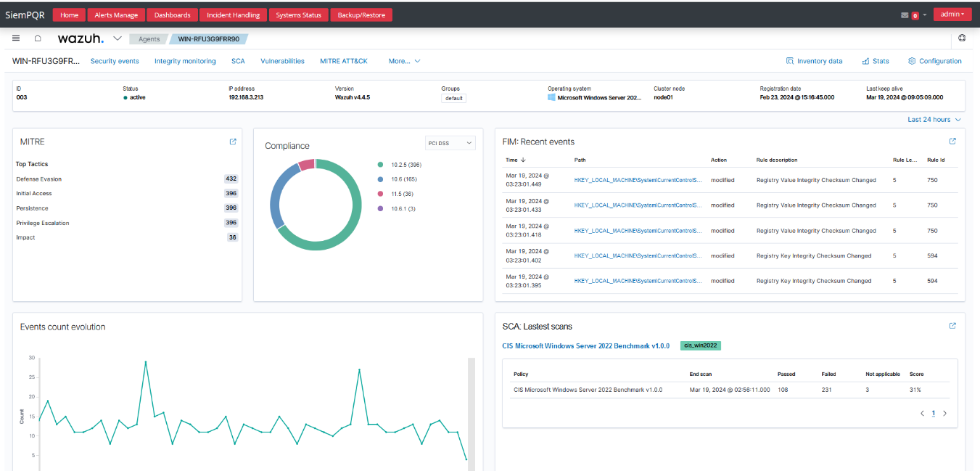Open CIS Microsoft Windows Server 2022 Benchmark link

click(x=585, y=346)
